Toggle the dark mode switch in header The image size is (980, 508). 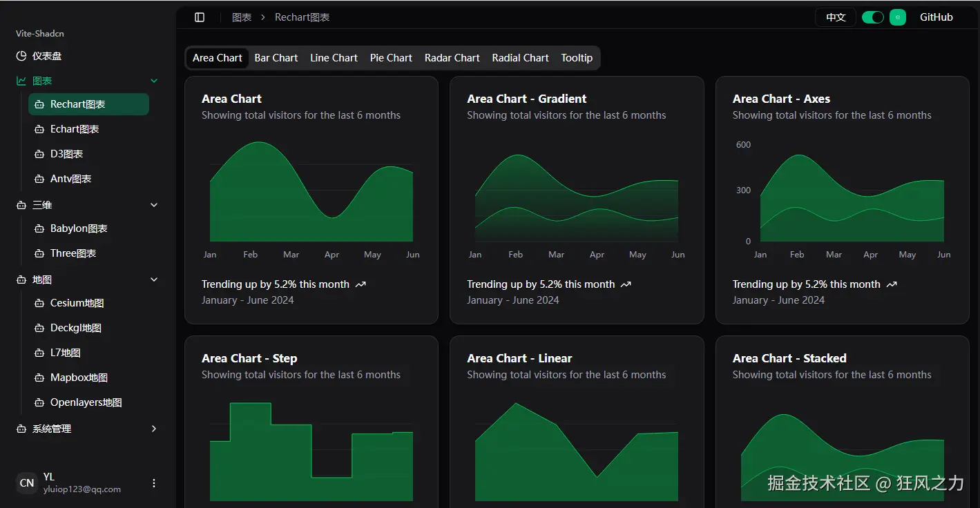(x=873, y=17)
